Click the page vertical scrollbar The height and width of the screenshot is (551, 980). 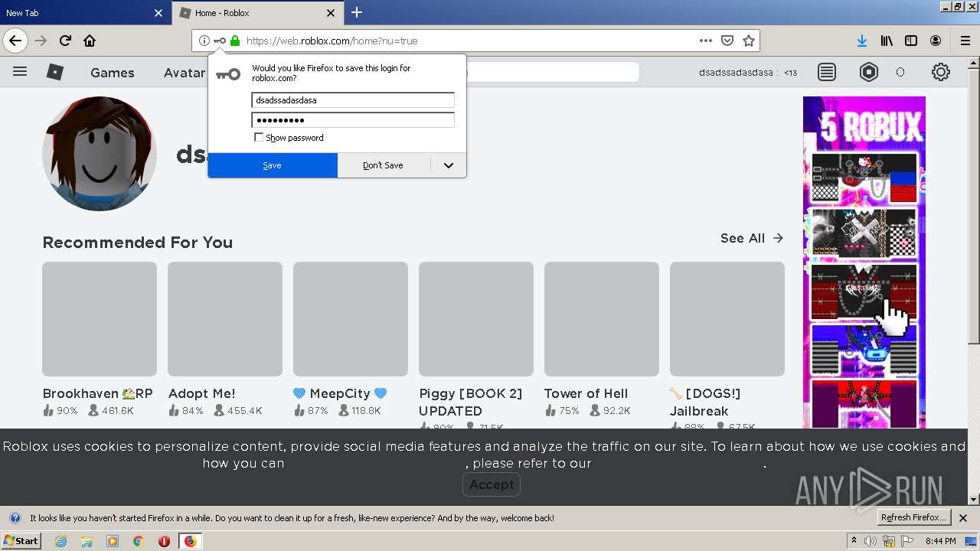[x=974, y=207]
